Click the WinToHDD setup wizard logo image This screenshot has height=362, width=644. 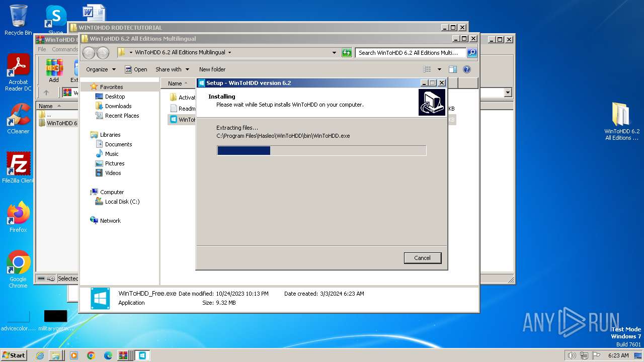coord(432,103)
